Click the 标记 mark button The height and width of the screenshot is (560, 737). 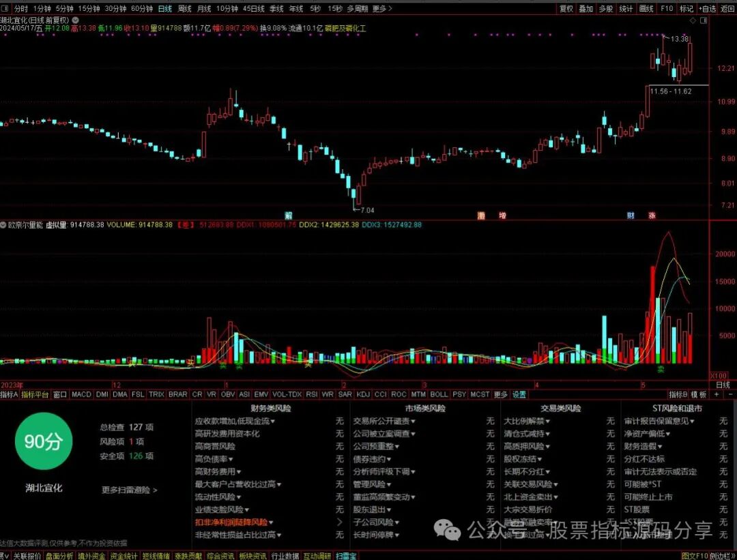point(687,8)
